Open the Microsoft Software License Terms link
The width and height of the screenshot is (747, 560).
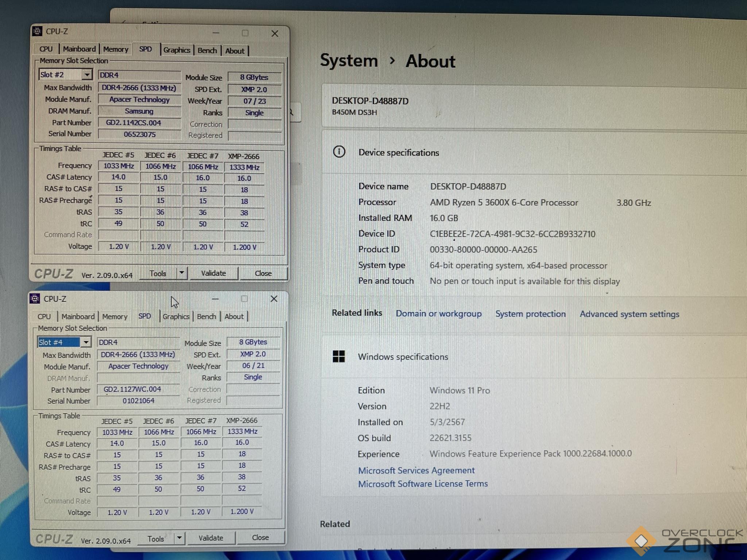(x=423, y=484)
